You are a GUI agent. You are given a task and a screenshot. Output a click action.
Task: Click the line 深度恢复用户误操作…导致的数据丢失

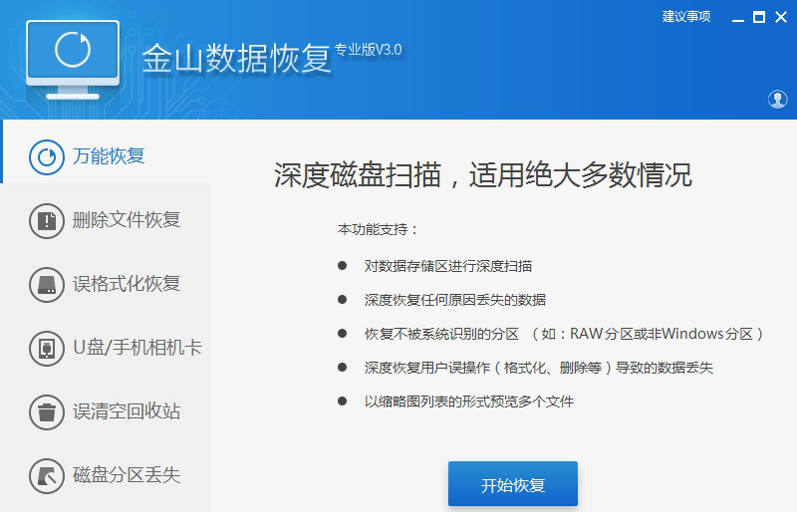point(539,368)
